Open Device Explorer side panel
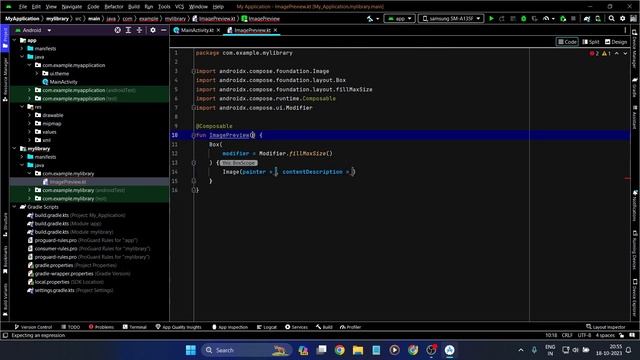 coord(635,298)
